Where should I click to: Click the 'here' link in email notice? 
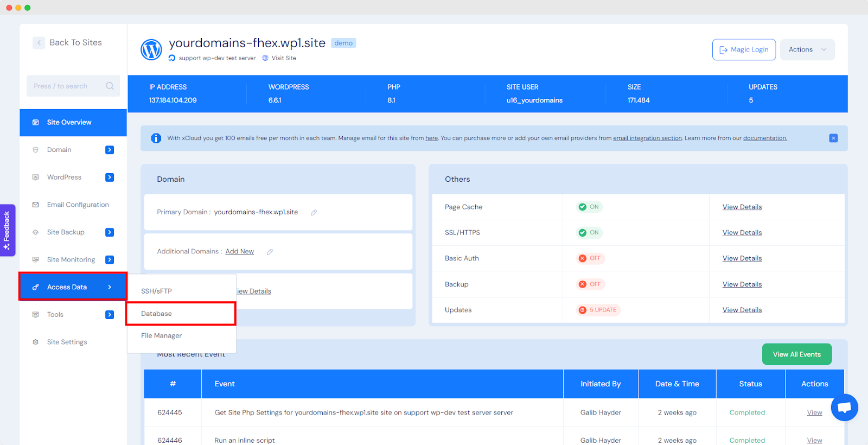[x=432, y=138]
